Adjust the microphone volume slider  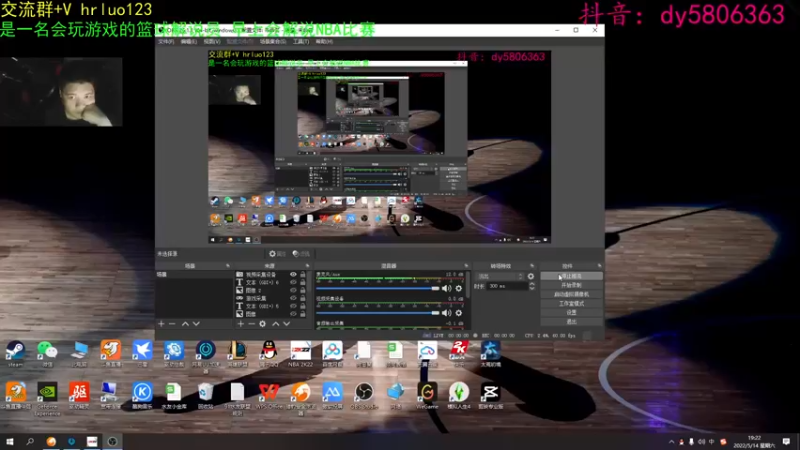pyautogui.click(x=378, y=288)
